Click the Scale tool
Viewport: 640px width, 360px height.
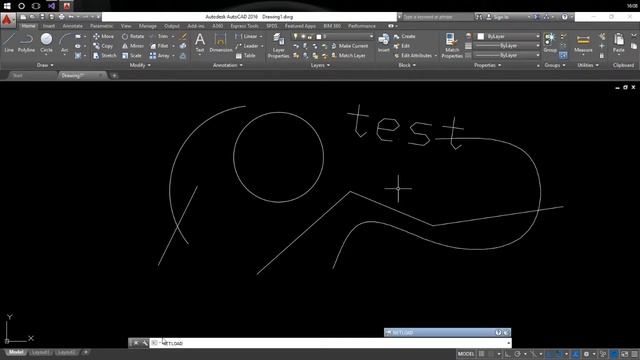[x=131, y=56]
